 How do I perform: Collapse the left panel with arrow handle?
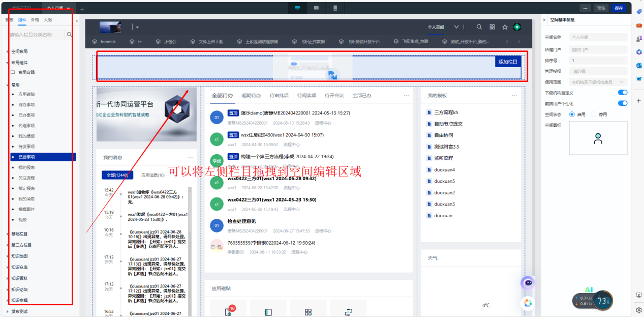coord(76,21)
